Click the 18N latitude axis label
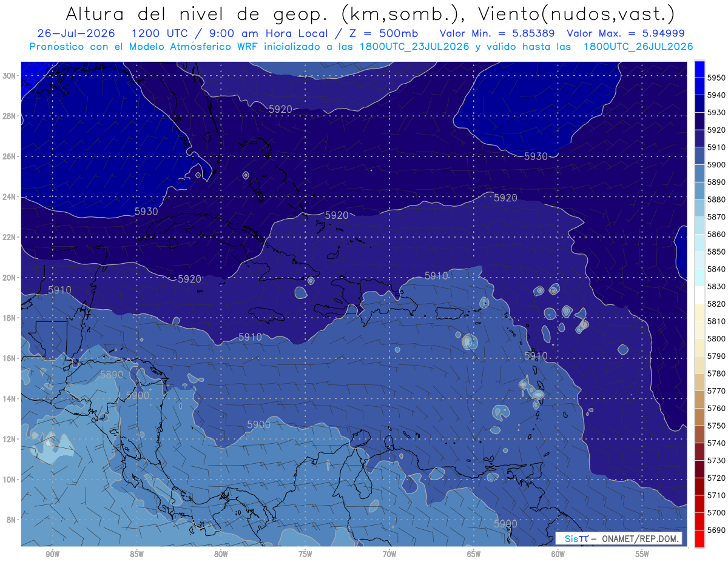The image size is (728, 562). click(9, 318)
